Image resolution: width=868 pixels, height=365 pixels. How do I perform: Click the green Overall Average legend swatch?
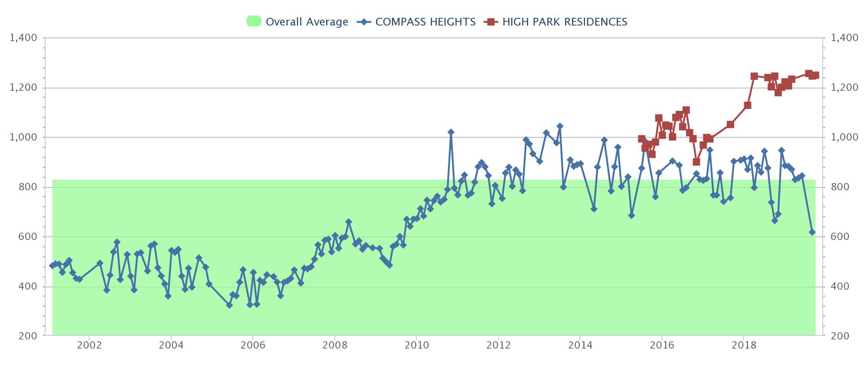(254, 21)
